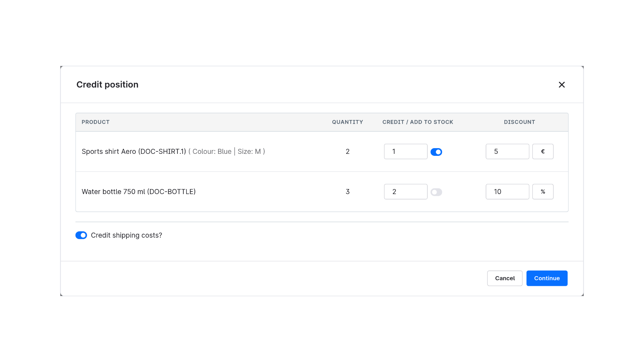Focus the discount amount field showing 5
This screenshot has height=362, width=644.
tap(507, 152)
